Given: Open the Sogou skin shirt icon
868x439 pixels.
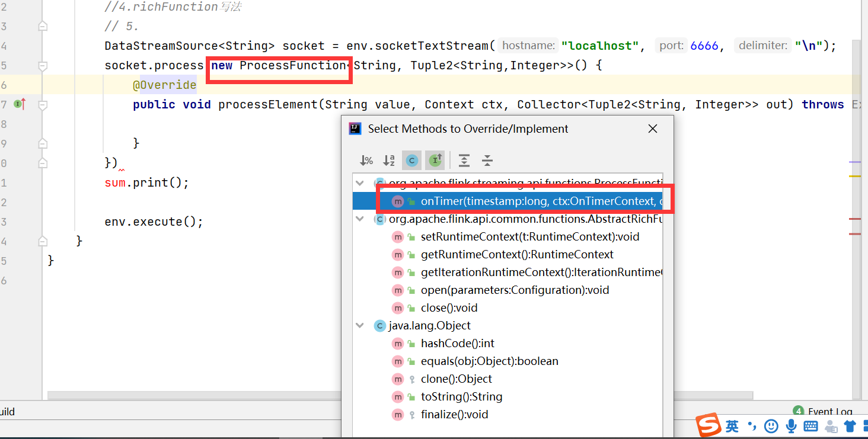Looking at the screenshot, I should click(850, 426).
